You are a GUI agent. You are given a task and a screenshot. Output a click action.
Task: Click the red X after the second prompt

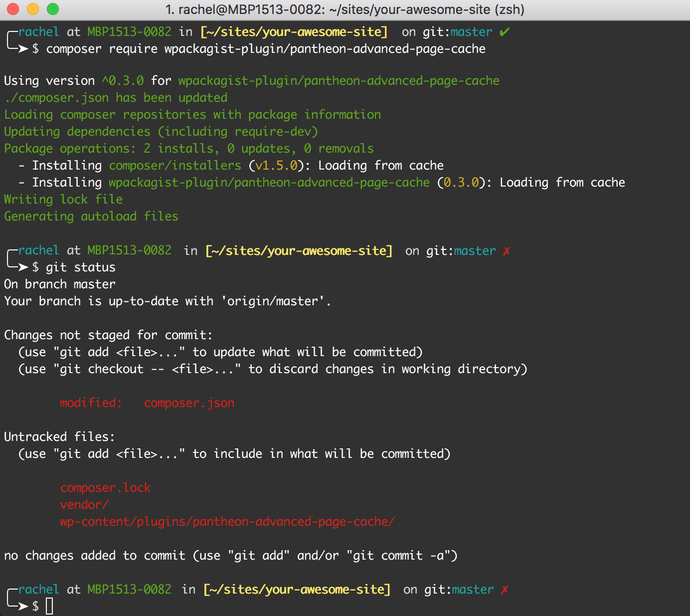click(507, 251)
